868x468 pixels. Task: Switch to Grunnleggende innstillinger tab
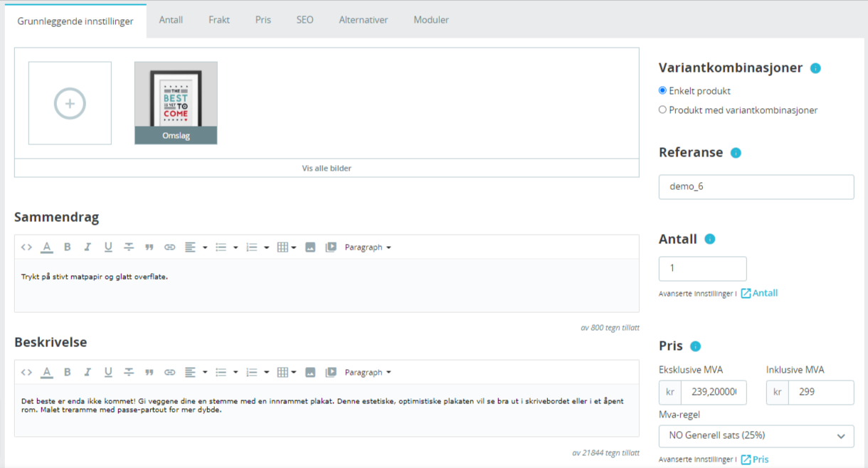pyautogui.click(x=75, y=21)
